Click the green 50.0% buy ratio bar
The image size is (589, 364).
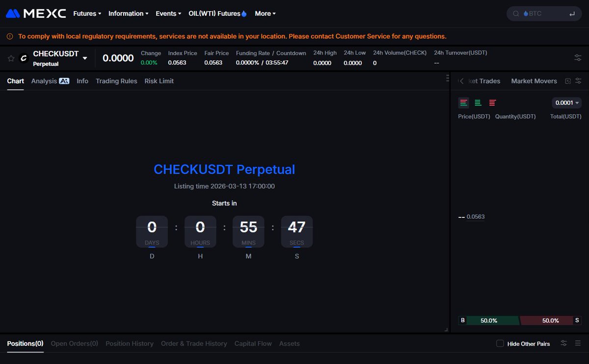pos(492,320)
